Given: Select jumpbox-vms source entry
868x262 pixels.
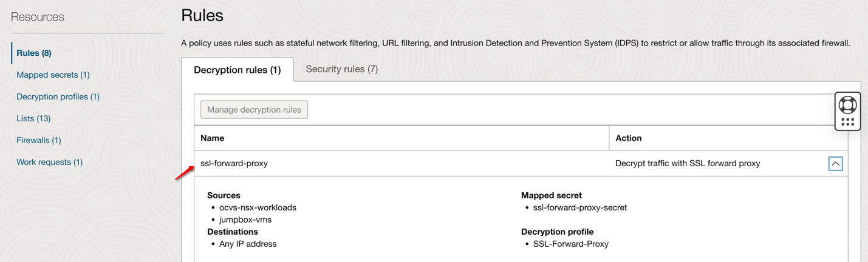Looking at the screenshot, I should 245,220.
